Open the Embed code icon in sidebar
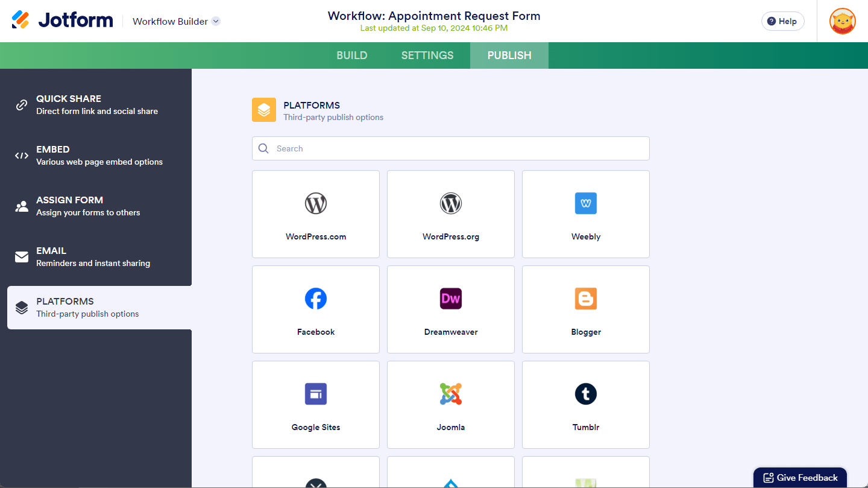Image resolution: width=868 pixels, height=488 pixels. 22,156
